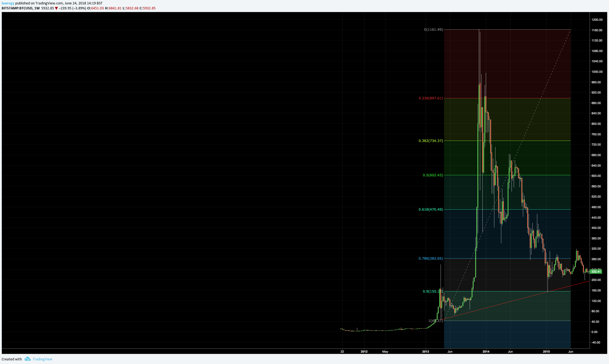Click the Jun label between 2013 and 2014
Screen dimensions: 609x364
click(x=450, y=352)
